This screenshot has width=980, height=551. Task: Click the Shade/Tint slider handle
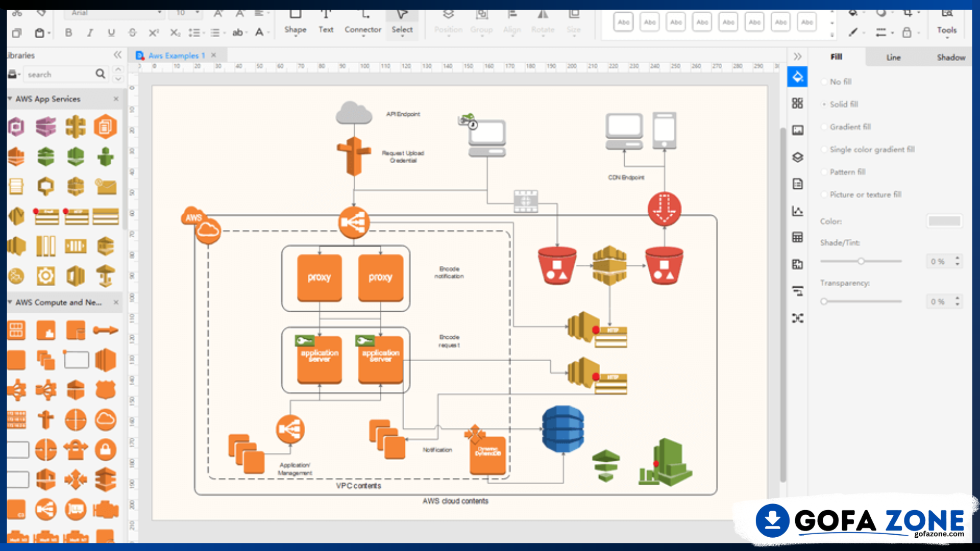click(x=861, y=261)
